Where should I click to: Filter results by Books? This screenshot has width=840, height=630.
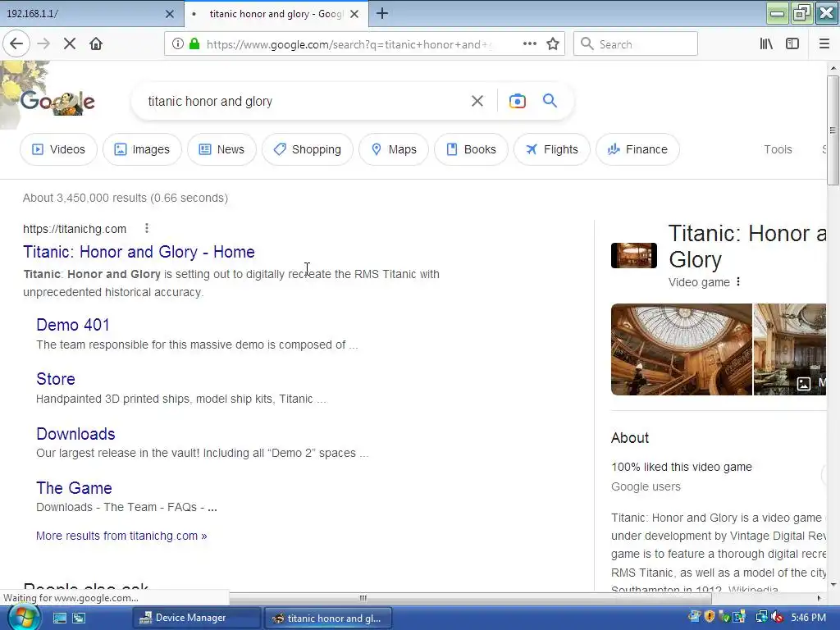point(472,149)
